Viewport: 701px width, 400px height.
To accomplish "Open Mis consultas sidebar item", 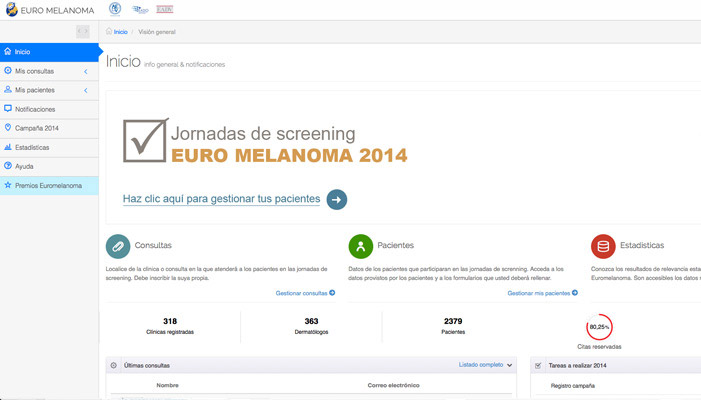I will [x=49, y=71].
